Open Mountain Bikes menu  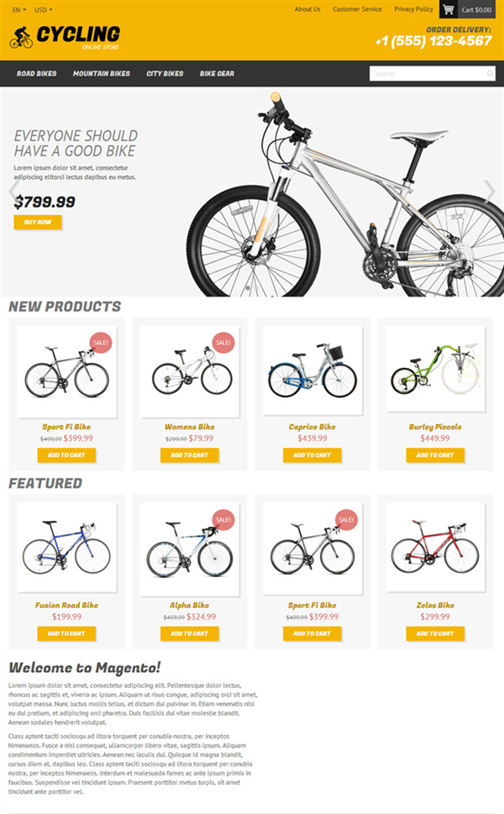[x=101, y=74]
